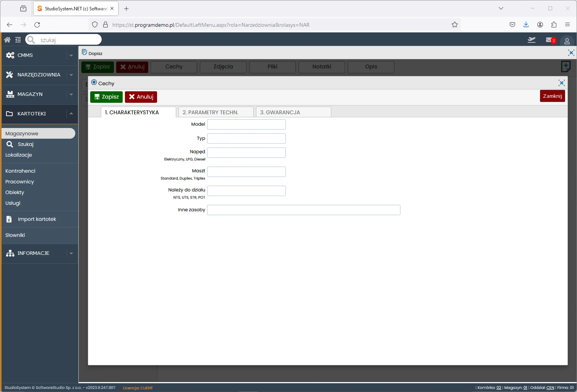Open Firefox account icon
The image size is (577, 392).
[540, 25]
